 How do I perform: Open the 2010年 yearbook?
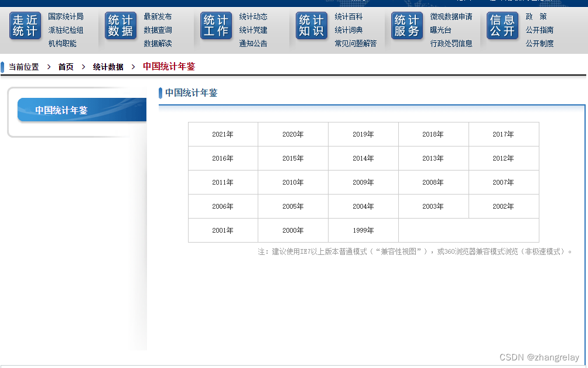pos(293,182)
